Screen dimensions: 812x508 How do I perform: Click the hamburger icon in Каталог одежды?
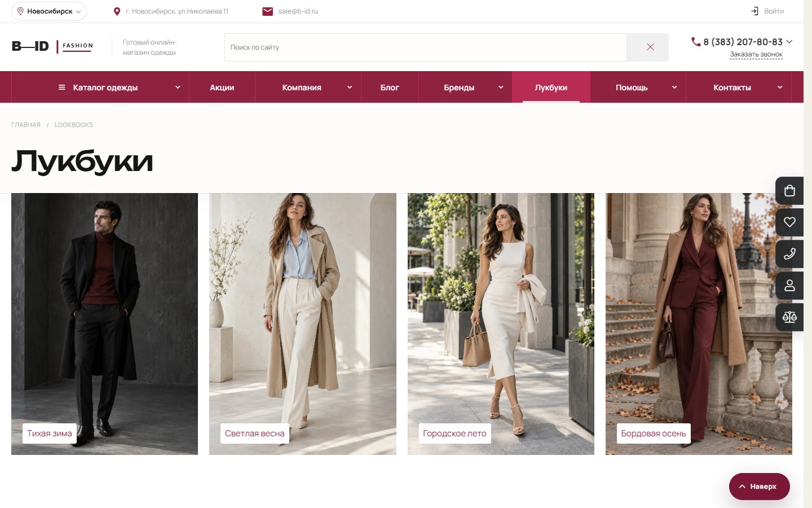click(62, 87)
